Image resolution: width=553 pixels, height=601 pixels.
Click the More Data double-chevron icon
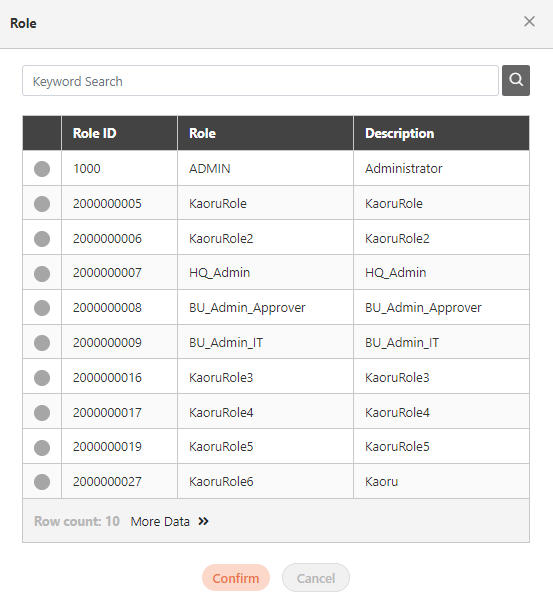click(x=203, y=521)
